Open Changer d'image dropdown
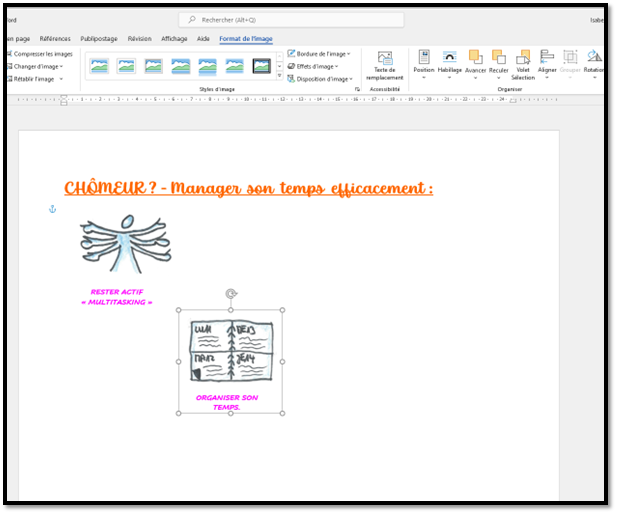617x514 pixels. coord(36,67)
